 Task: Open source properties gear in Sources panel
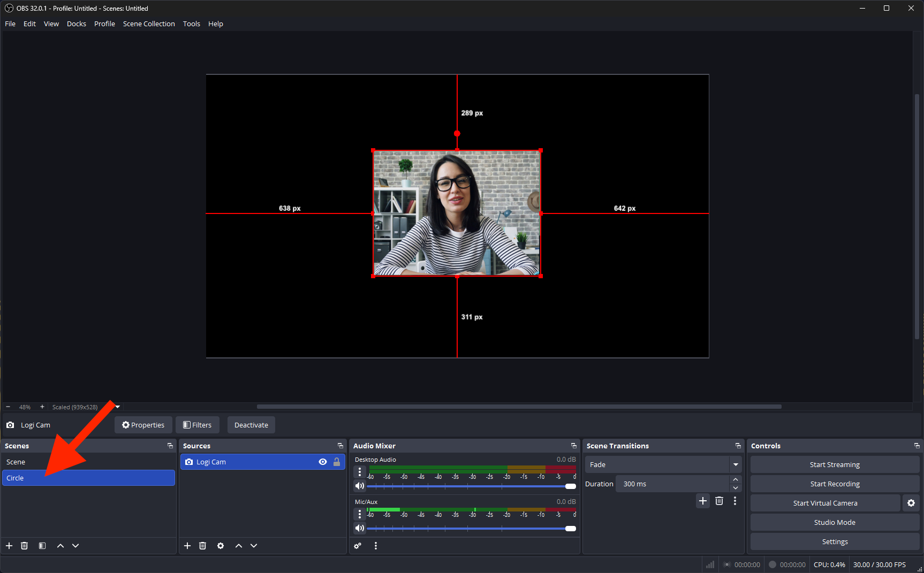(221, 546)
